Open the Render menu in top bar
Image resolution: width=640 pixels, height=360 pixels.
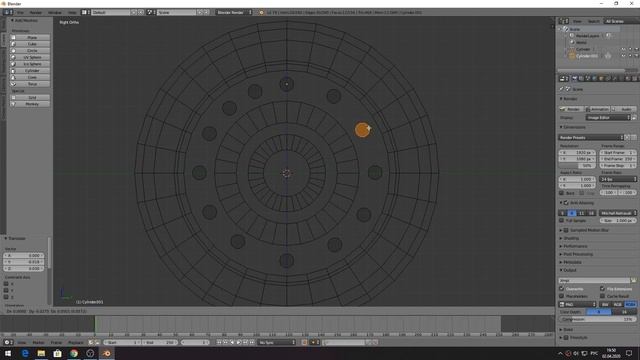[x=36, y=12]
